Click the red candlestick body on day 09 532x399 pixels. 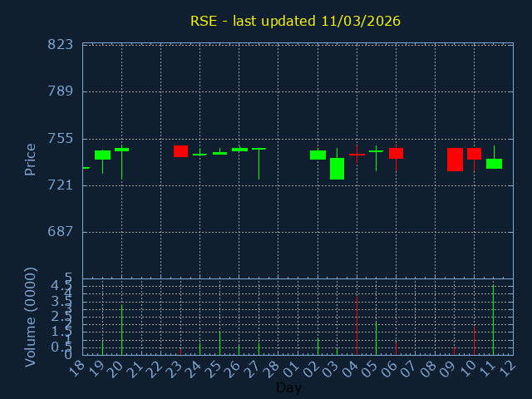(x=455, y=160)
